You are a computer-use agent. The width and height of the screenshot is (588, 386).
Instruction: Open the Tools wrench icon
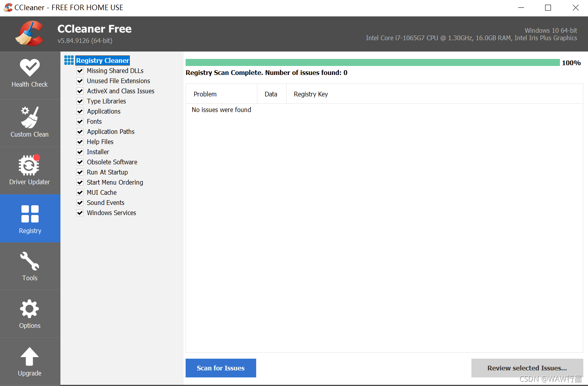[x=30, y=261]
